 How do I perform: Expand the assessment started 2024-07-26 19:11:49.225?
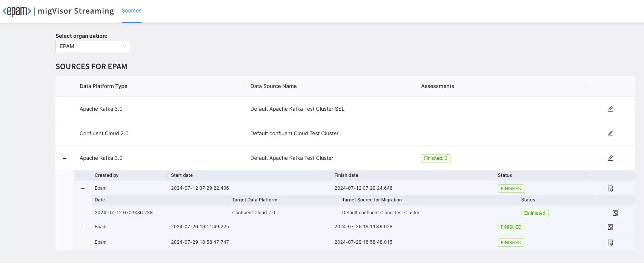click(x=83, y=227)
